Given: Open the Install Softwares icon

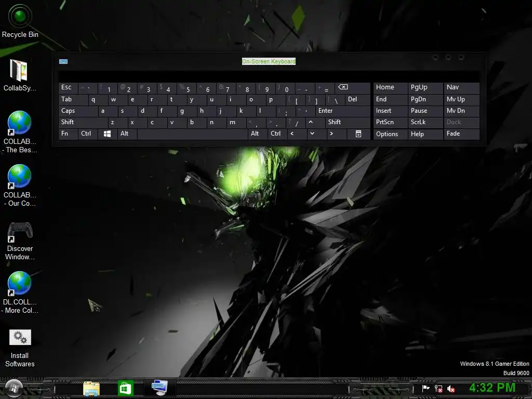Looking at the screenshot, I should (x=20, y=348).
